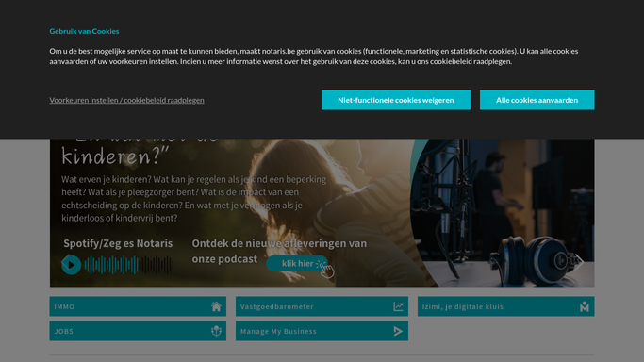Image resolution: width=644 pixels, height=362 pixels.
Task: Open the Vastgoedbarometer tile
Action: click(322, 306)
